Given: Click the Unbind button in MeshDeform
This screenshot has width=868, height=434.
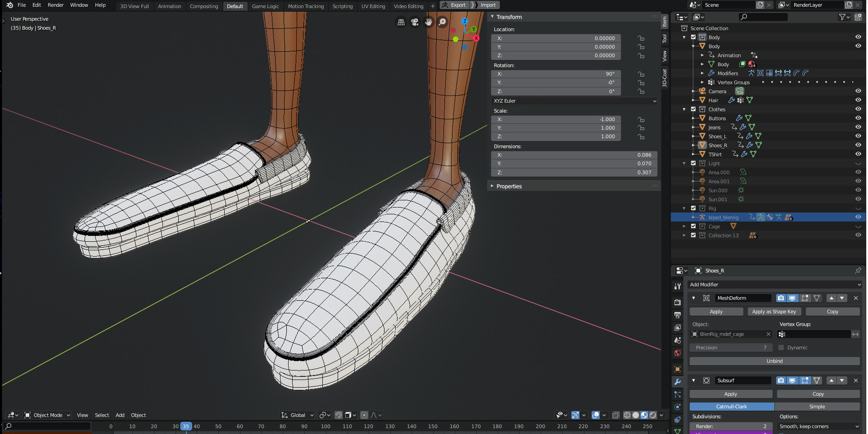Looking at the screenshot, I should click(774, 361).
